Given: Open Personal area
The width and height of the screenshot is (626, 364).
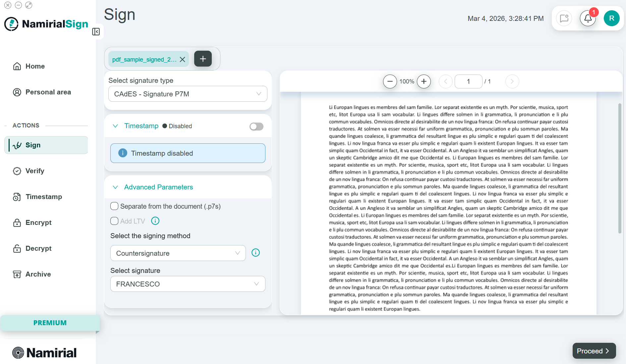Looking at the screenshot, I should 46,92.
